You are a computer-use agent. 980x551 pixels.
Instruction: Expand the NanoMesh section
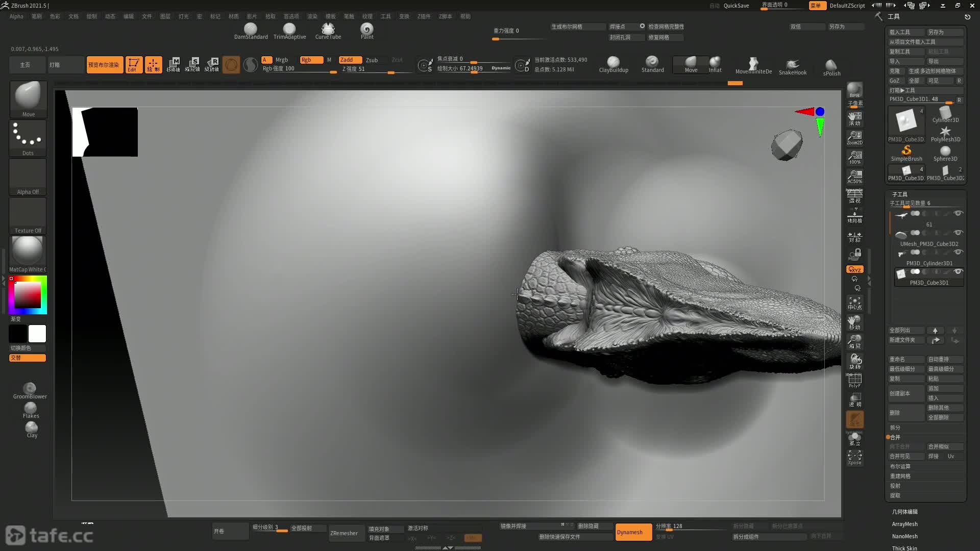[904, 536]
